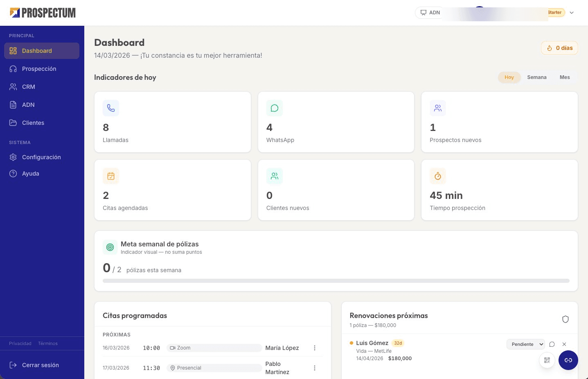This screenshot has width=588, height=379.
Task: Select Mes in the period selector
Action: point(564,77)
